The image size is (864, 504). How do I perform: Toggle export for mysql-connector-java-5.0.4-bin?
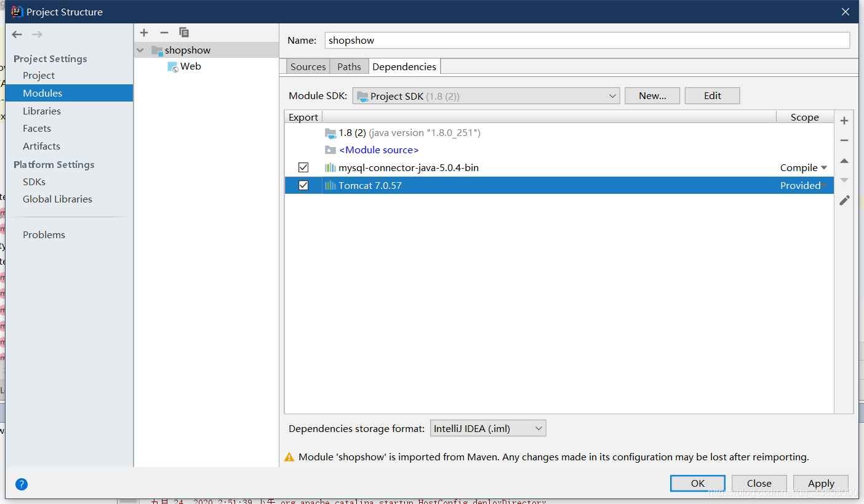303,167
